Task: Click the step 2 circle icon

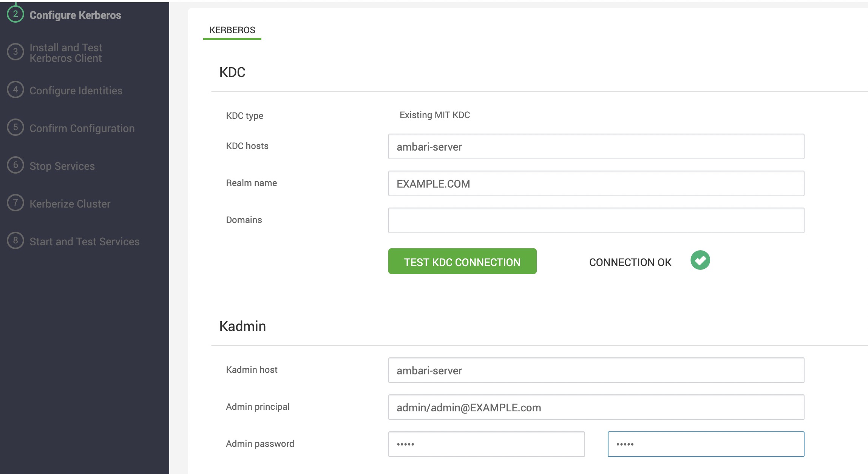Action: [x=15, y=14]
